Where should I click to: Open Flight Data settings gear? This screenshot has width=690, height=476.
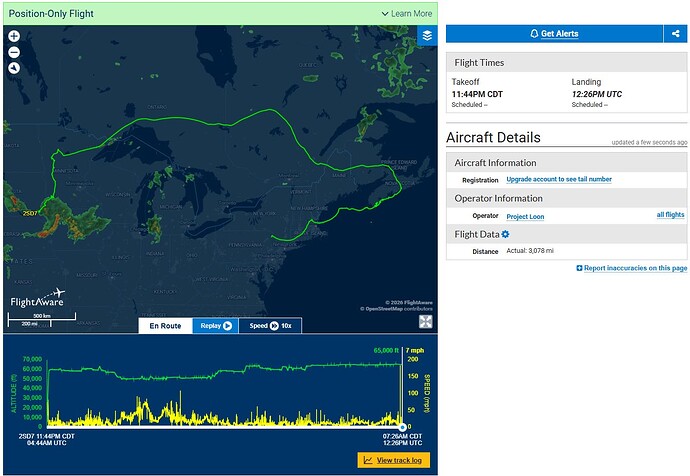506,234
